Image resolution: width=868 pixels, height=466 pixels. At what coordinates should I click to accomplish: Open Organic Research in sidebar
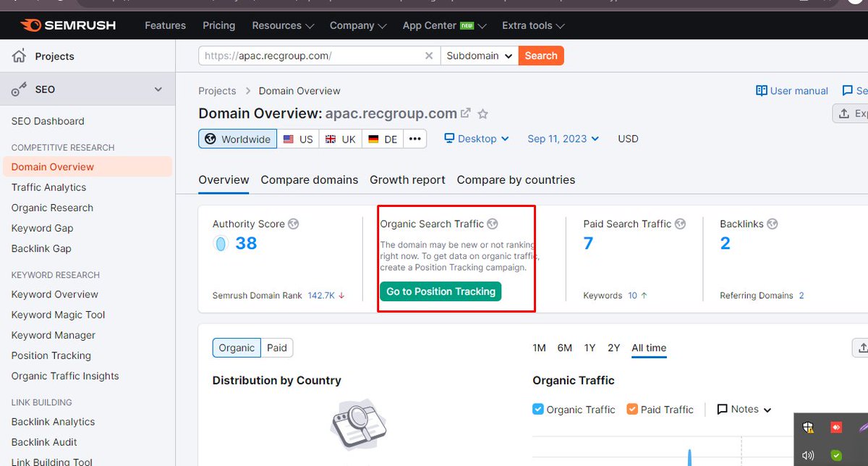point(52,208)
